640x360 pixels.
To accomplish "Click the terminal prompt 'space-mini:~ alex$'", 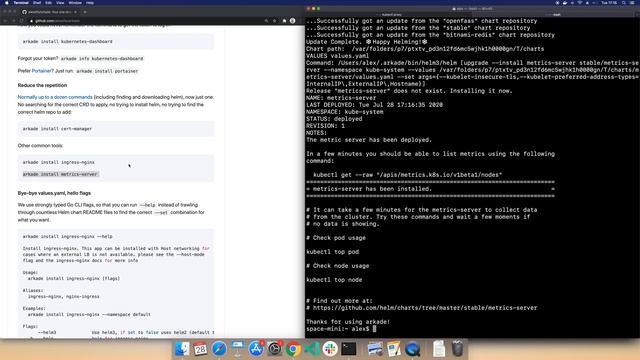I will (338, 329).
